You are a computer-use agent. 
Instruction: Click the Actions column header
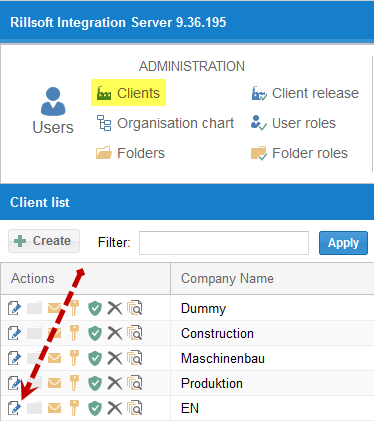click(x=85, y=279)
